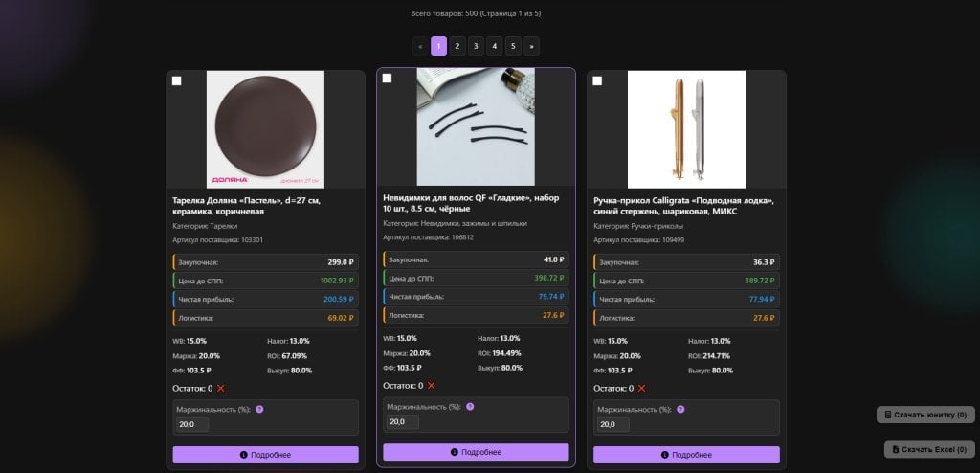Open the brown plate product image
Image resolution: width=980 pixels, height=473 pixels.
(266, 129)
